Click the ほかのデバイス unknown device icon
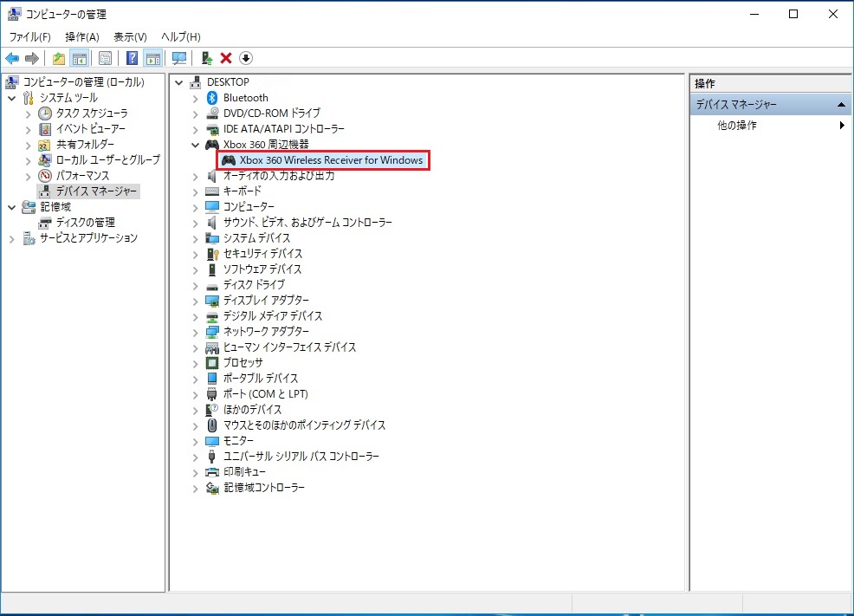 [212, 410]
